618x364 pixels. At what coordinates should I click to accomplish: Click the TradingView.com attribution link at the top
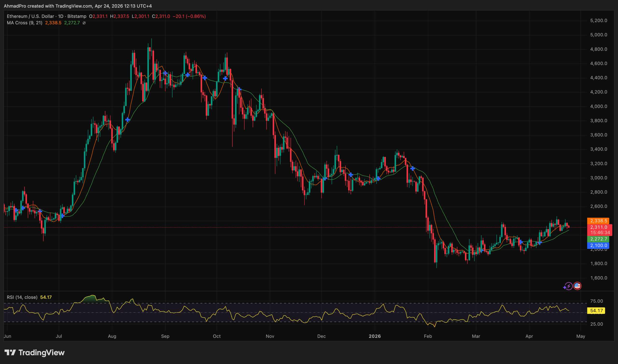(74, 6)
